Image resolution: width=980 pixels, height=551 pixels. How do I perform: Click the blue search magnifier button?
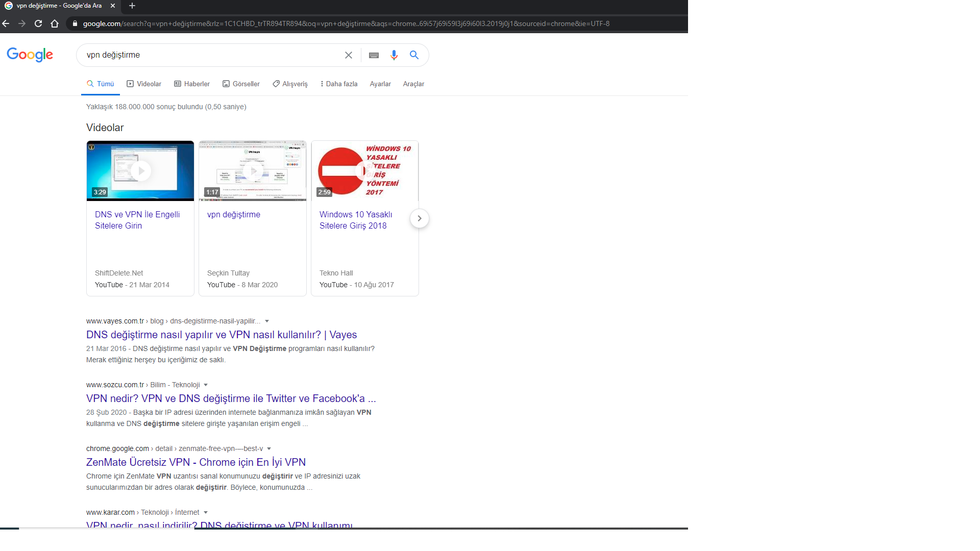[x=414, y=55]
